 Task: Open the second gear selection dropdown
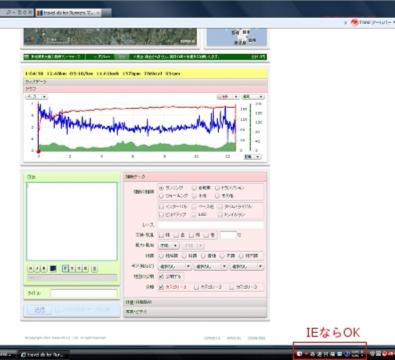coord(211,266)
